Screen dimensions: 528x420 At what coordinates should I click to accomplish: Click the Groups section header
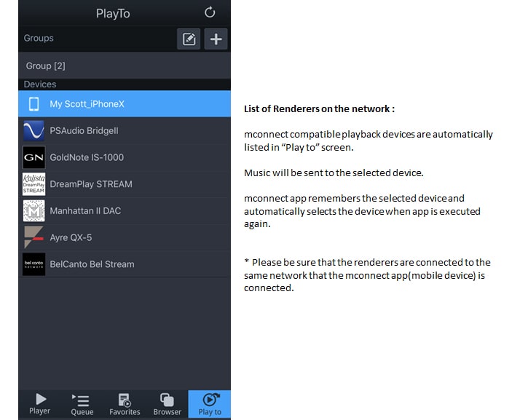pos(39,38)
